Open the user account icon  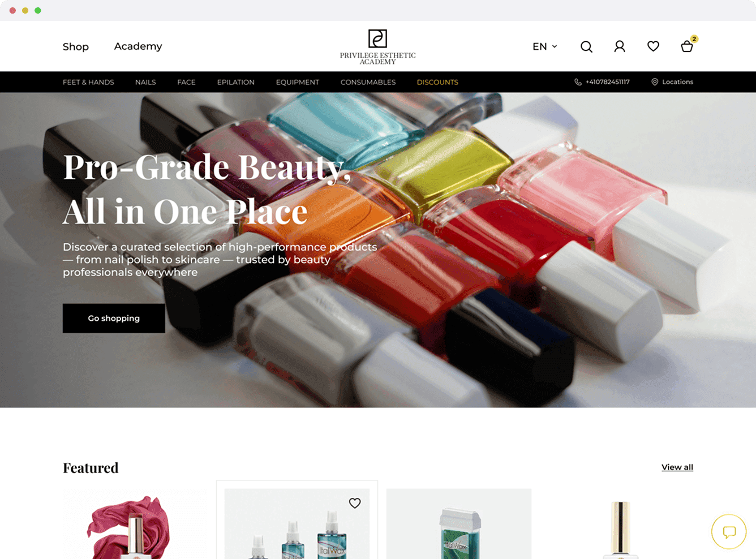coord(620,46)
